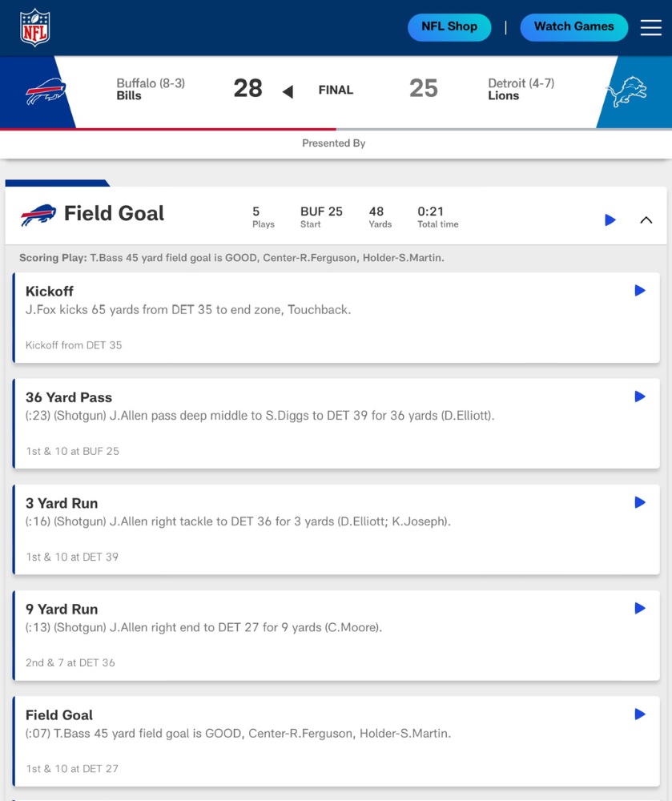The width and height of the screenshot is (672, 801).
Task: Collapse the Field Goal drive section
Action: 646,220
